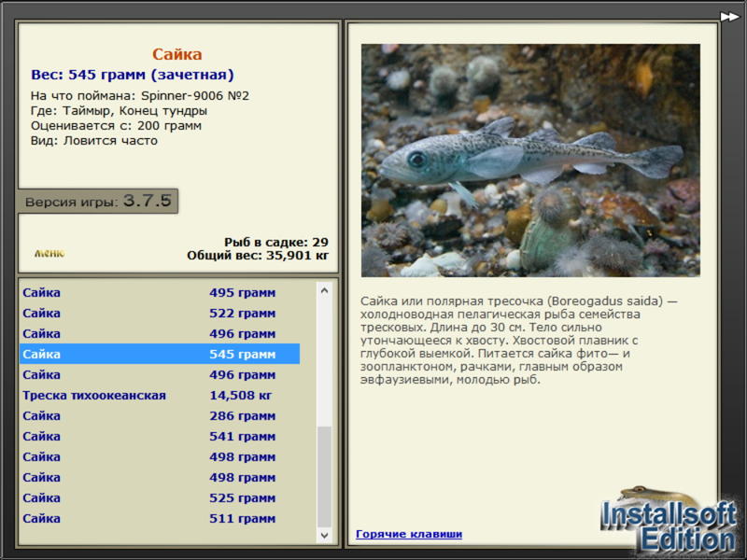Click the Installsoft Edition logo
Viewport: 747px width, 560px height.
(x=668, y=522)
